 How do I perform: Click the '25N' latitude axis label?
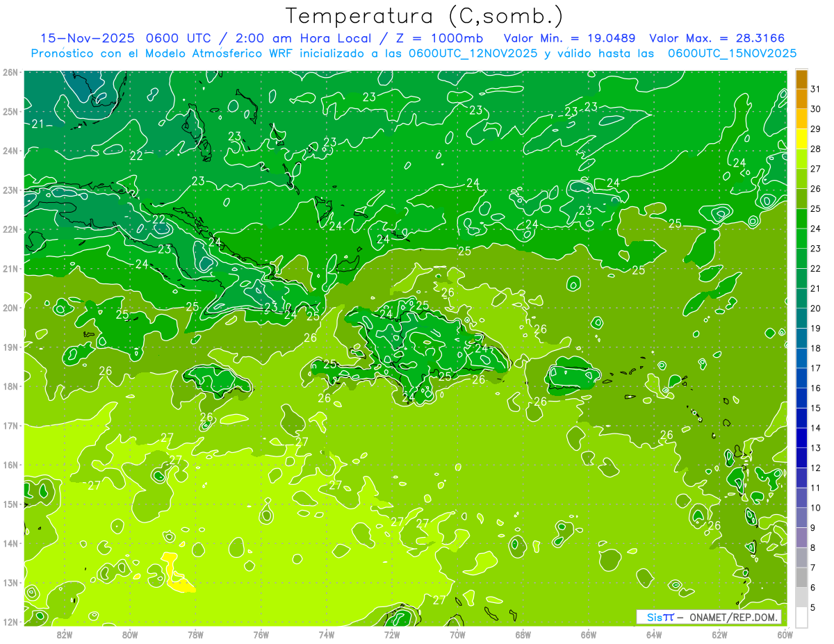pyautogui.click(x=10, y=111)
